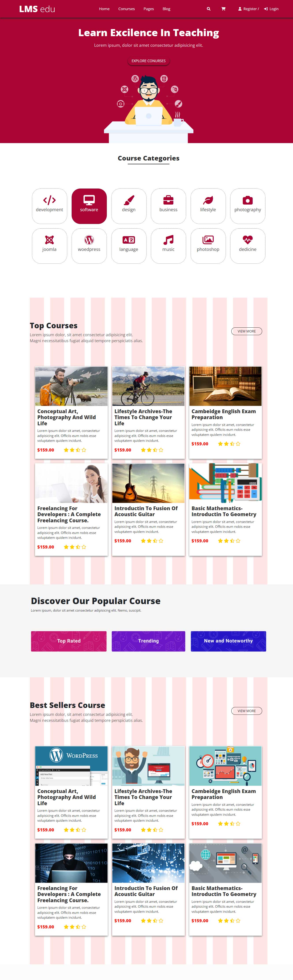Click the search magnifier icon in header
Image resolution: width=293 pixels, height=980 pixels.
coord(208,9)
